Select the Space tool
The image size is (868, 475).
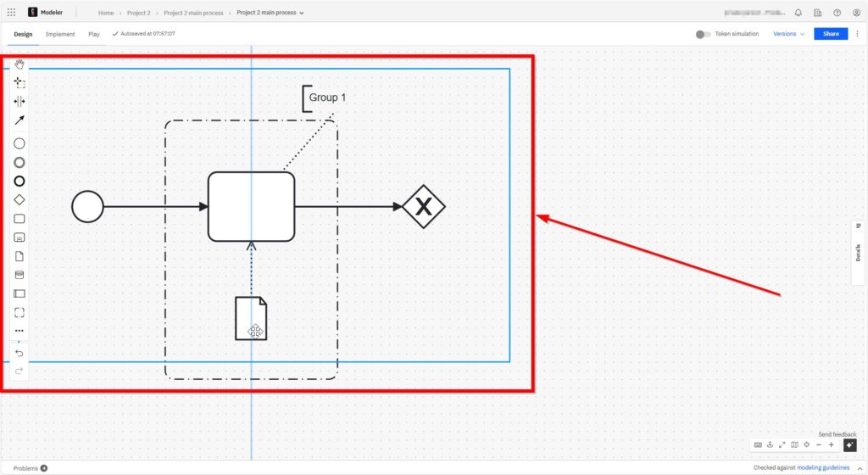19,101
